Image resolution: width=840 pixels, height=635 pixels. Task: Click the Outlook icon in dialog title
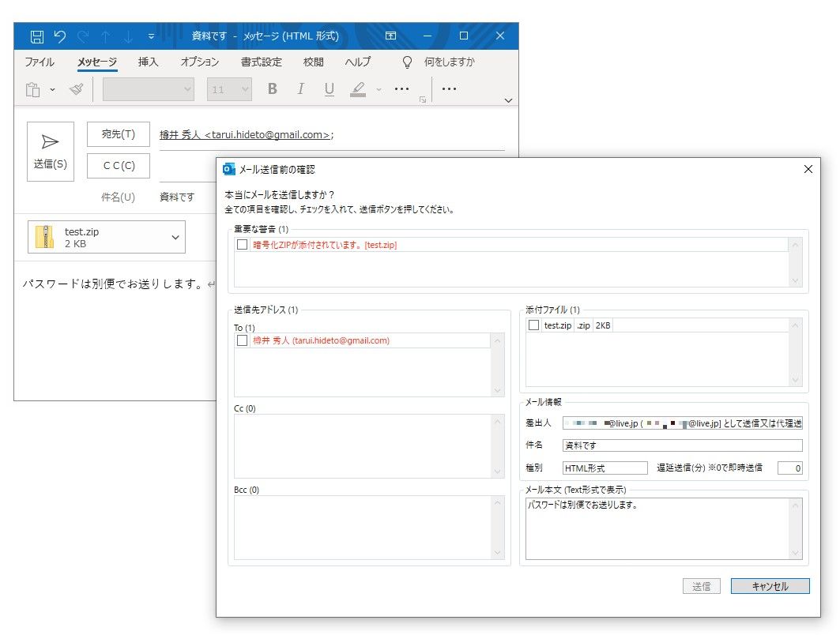pyautogui.click(x=228, y=169)
